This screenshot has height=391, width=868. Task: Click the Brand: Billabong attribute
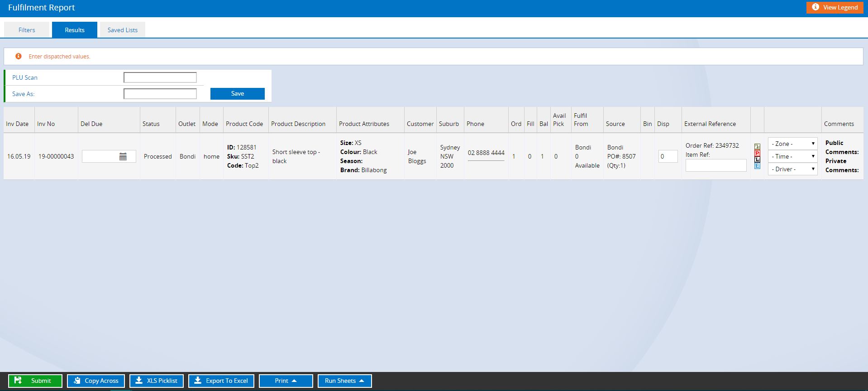363,170
